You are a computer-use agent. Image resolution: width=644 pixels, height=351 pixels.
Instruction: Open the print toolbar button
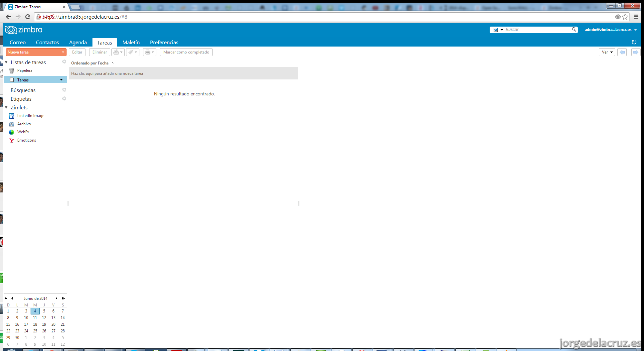(150, 52)
